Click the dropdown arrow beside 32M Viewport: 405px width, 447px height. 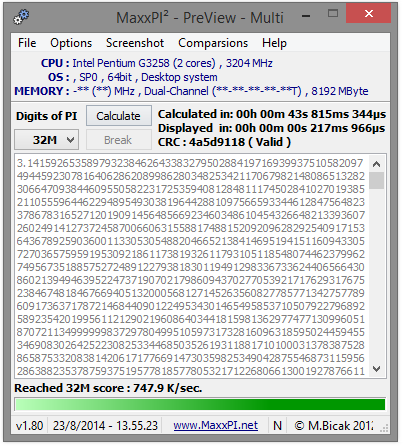point(70,140)
